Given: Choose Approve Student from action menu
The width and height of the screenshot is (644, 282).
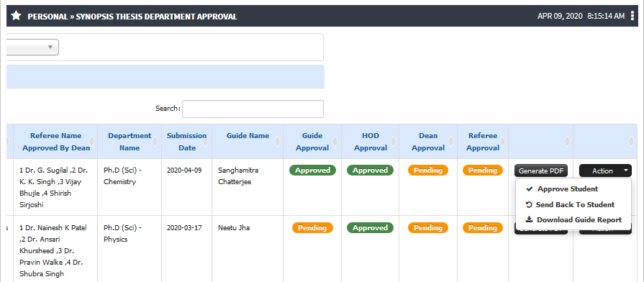Looking at the screenshot, I should click(568, 189).
